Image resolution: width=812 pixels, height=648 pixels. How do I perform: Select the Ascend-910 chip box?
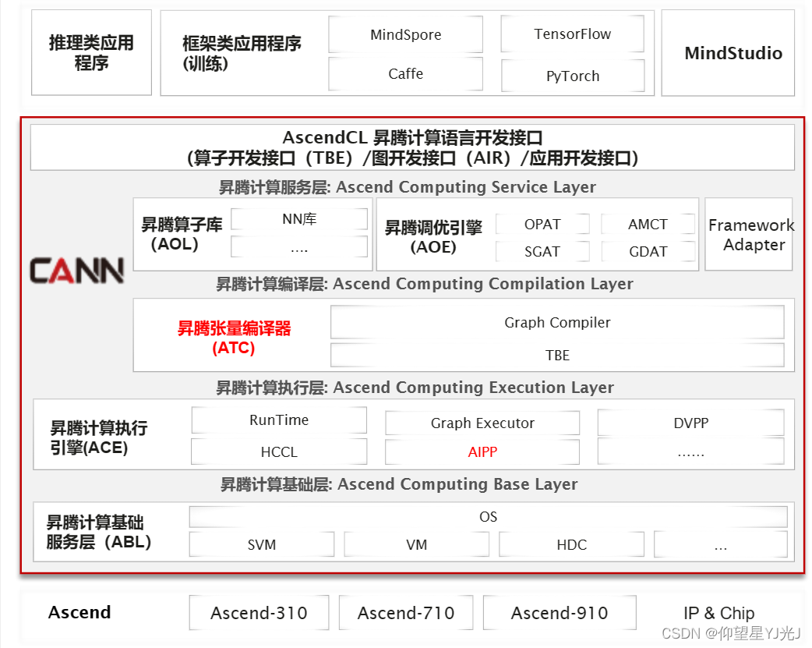(x=560, y=613)
